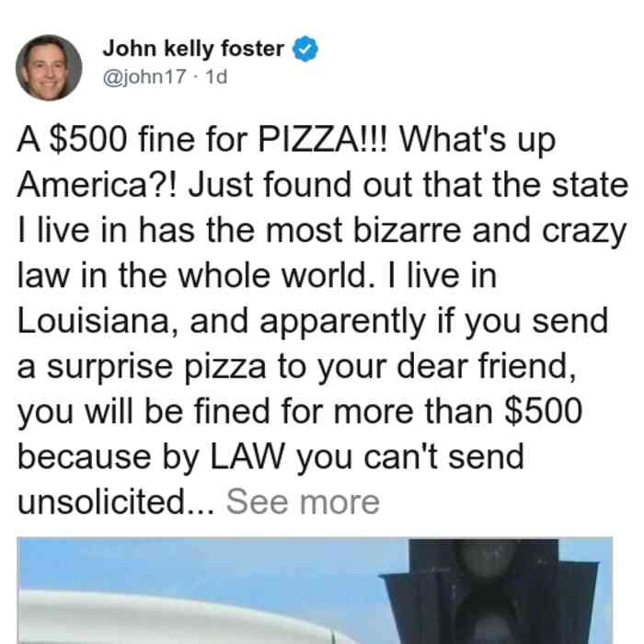
Task: Open the display name John kelly foster
Action: coord(193,49)
